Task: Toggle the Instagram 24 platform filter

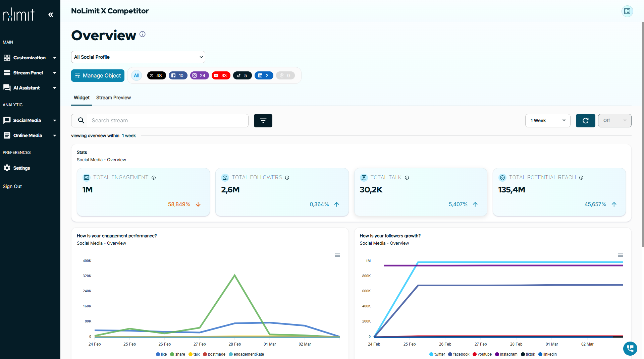Action: (199, 75)
